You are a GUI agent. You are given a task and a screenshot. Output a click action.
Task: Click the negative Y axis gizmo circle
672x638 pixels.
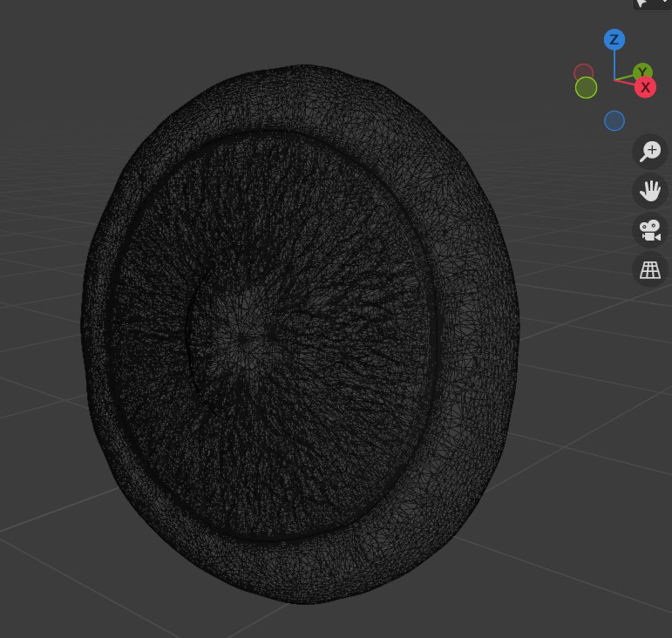pos(586,88)
